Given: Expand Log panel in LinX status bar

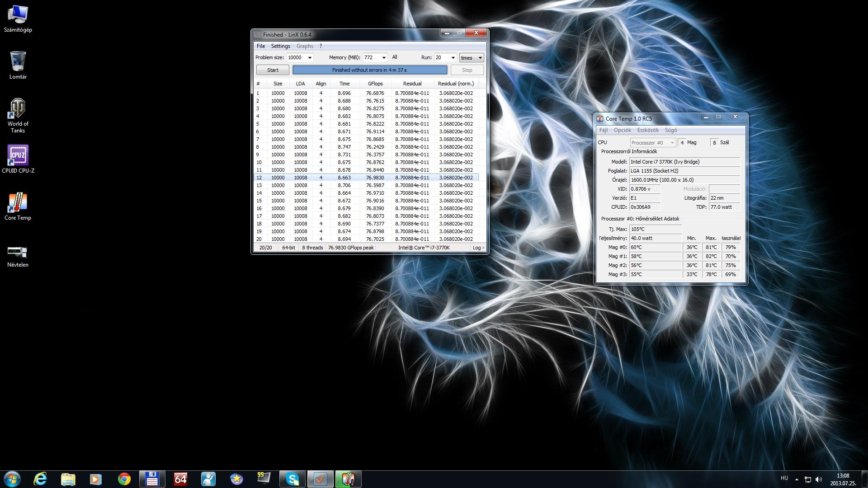Looking at the screenshot, I should 478,248.
